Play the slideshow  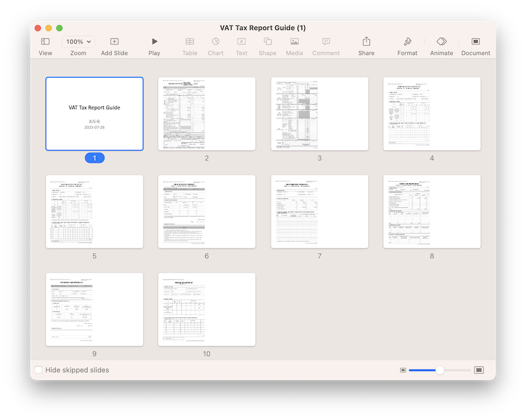pos(154,41)
